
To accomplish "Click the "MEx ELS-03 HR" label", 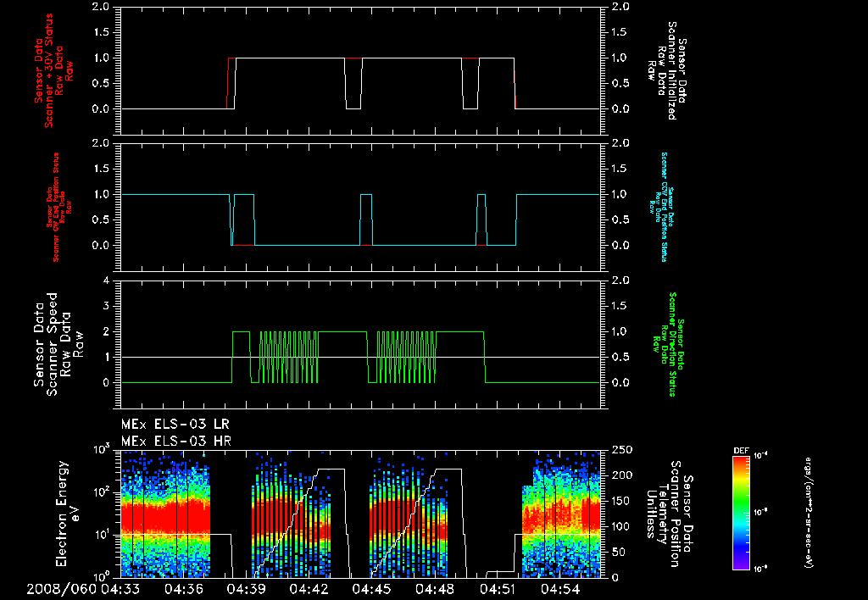I will click(175, 442).
